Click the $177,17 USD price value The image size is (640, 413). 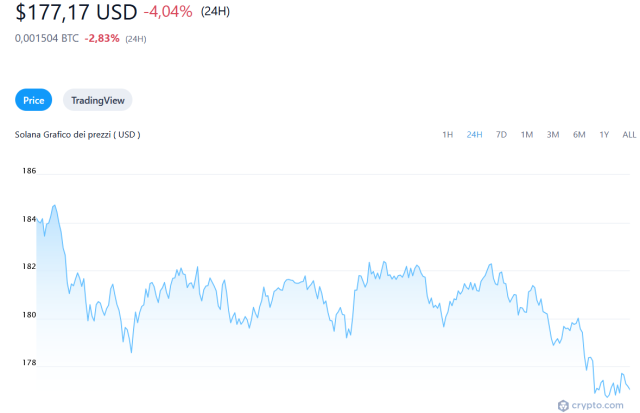76,12
